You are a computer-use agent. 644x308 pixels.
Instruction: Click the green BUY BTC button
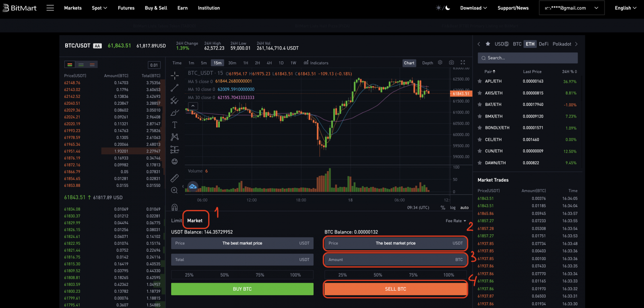242,289
